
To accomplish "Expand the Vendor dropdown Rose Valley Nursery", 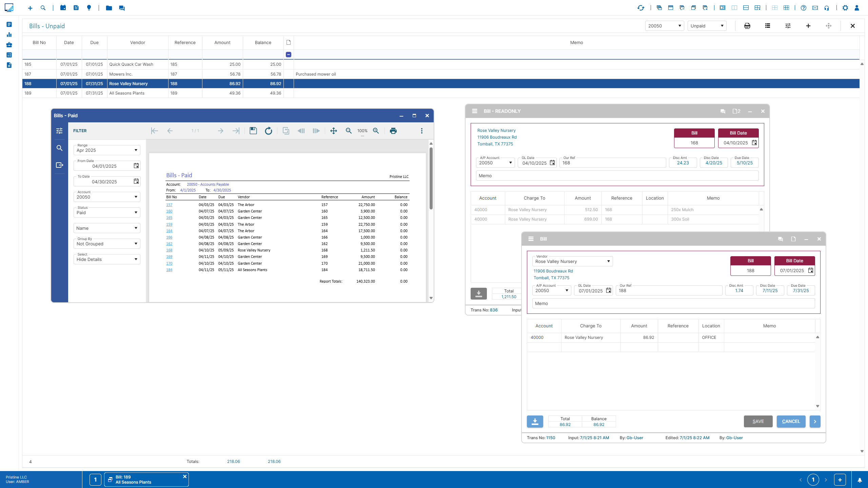I will pyautogui.click(x=608, y=261).
